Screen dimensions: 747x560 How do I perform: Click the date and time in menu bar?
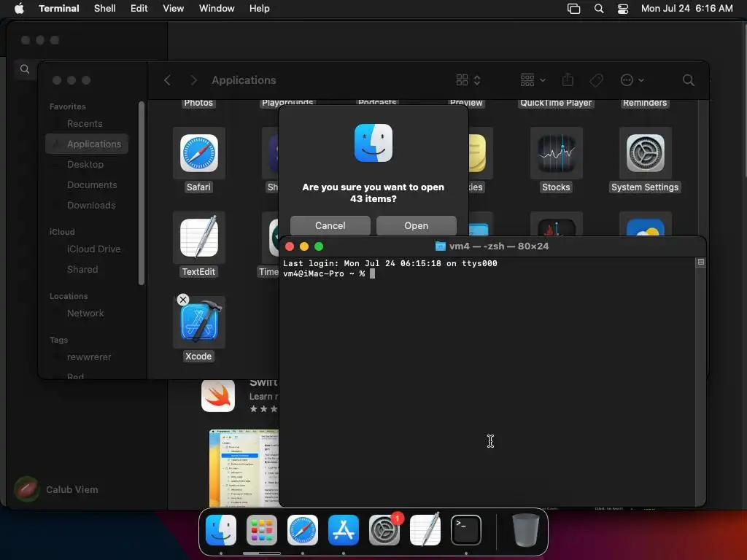point(687,9)
